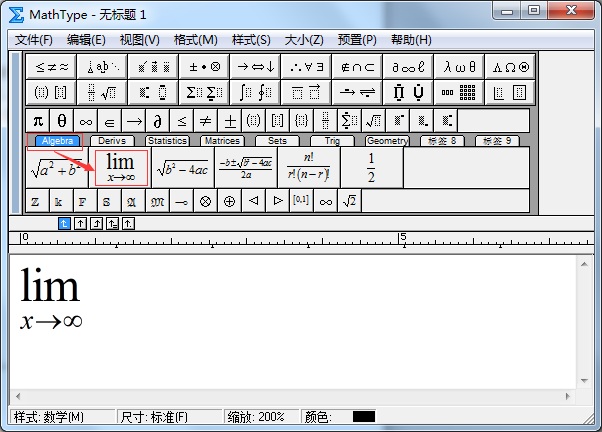Insert the lim x→∞ expression
Screen dimensions: 602x432
(x=121, y=168)
